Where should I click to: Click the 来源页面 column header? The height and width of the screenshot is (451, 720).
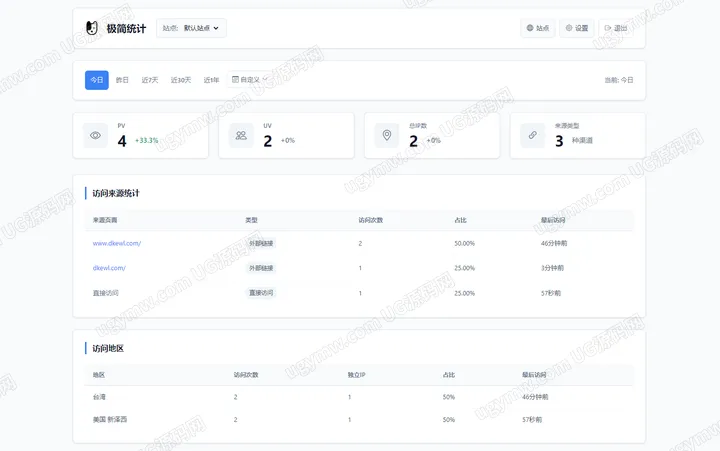tap(105, 220)
